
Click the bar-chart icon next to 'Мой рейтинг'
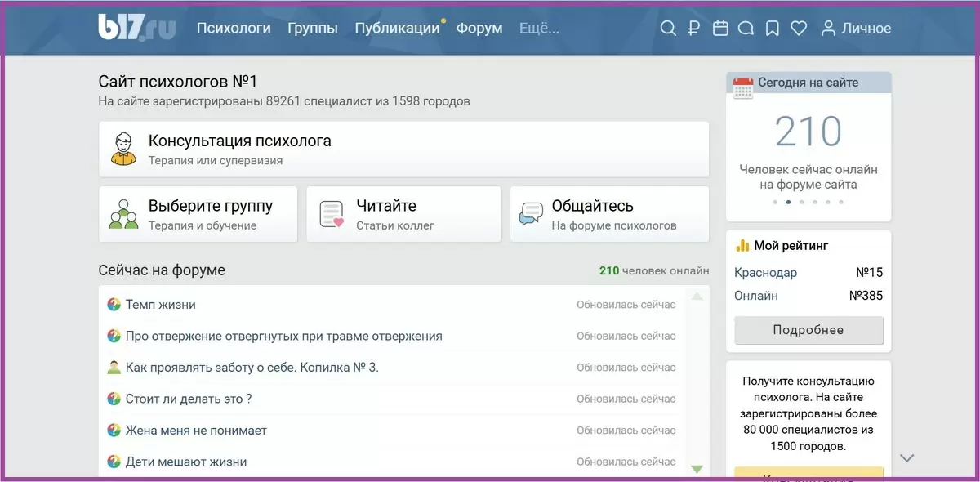tap(744, 245)
